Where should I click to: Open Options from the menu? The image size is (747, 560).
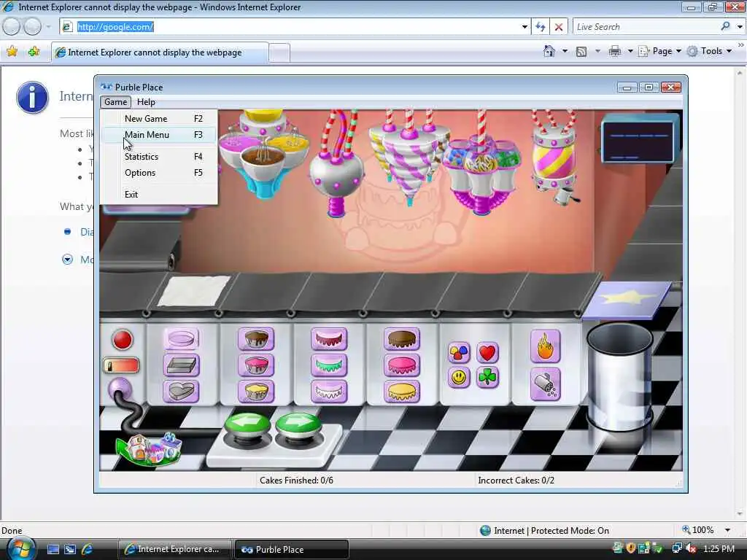(160, 173)
